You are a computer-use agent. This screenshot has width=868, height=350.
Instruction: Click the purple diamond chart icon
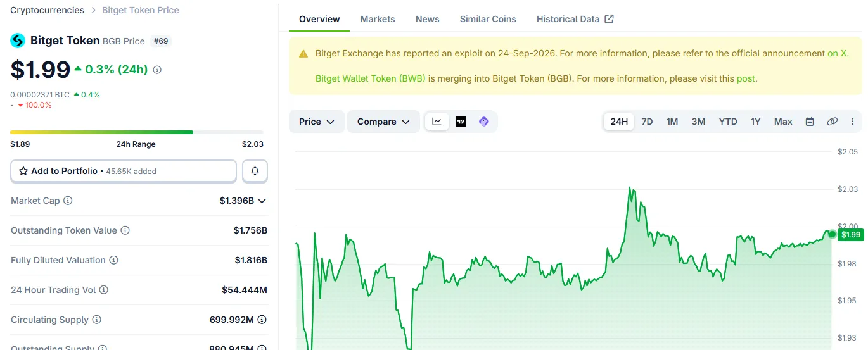[484, 122]
